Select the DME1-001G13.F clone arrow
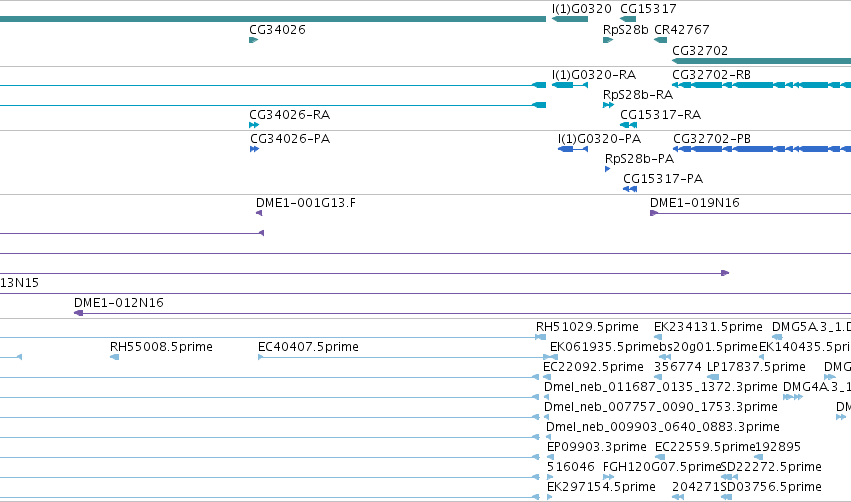 tap(259, 213)
